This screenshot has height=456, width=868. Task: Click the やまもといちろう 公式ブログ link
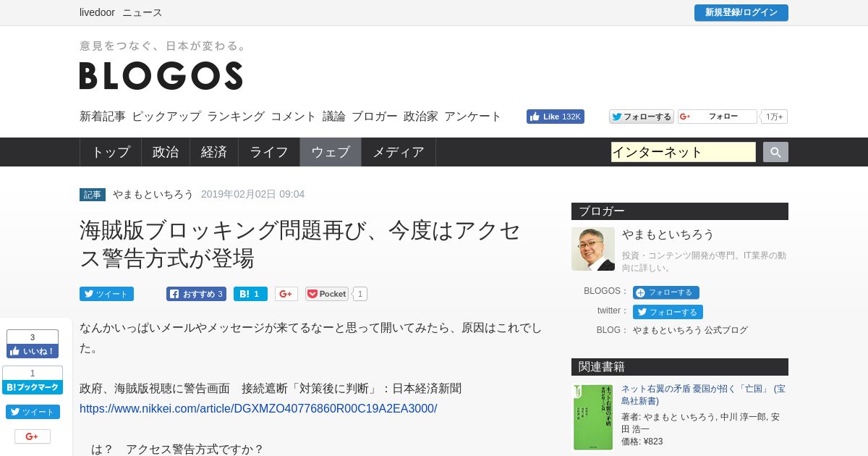691,330
